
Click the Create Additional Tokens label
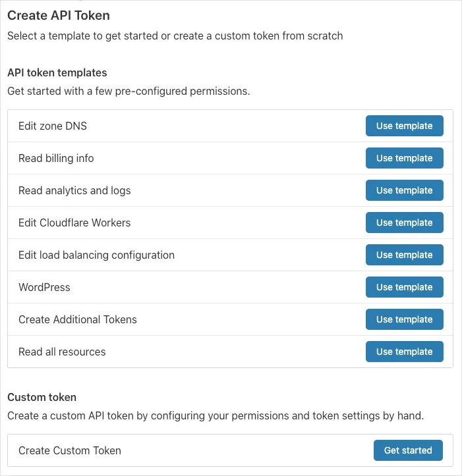click(78, 319)
